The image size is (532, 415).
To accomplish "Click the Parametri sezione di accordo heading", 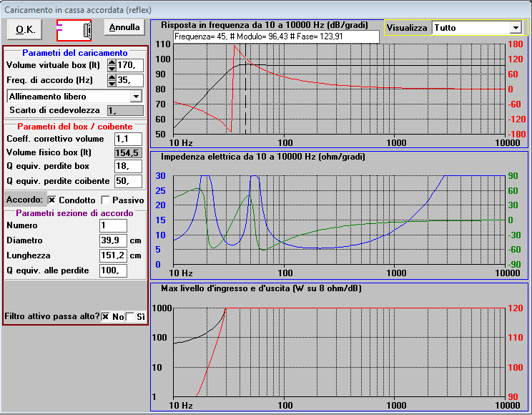I will click(74, 213).
